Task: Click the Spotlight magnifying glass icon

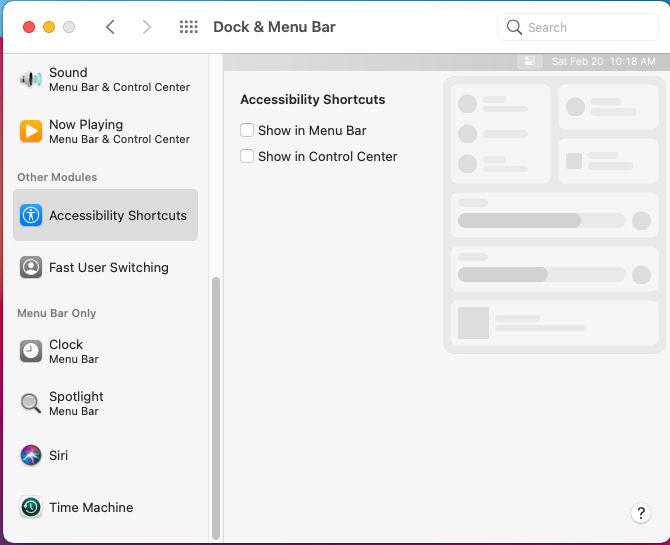Action: (x=31, y=403)
